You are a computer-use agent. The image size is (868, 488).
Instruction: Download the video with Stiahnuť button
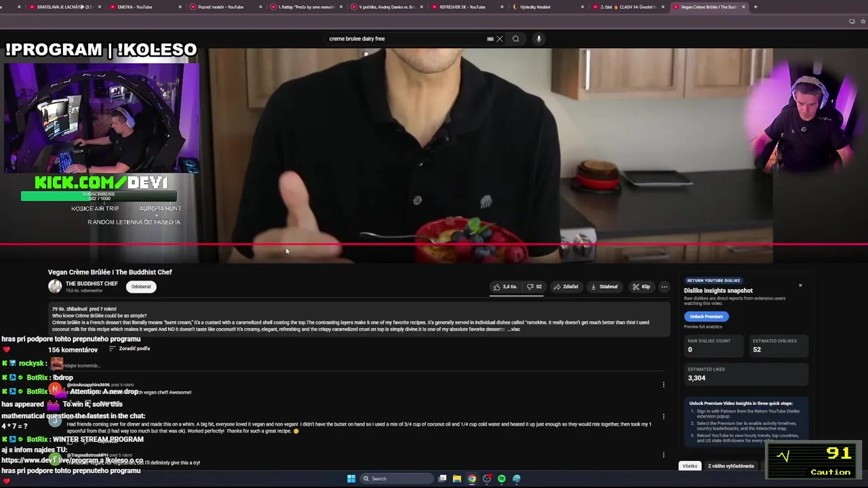(604, 287)
